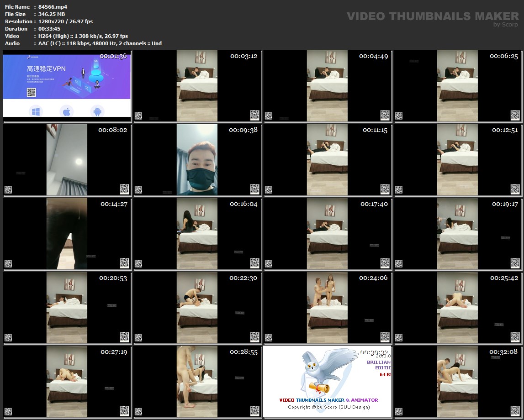Click the bottom-left QR code in the 00:09:38 frame
This screenshot has height=420, width=524.
[x=138, y=189]
